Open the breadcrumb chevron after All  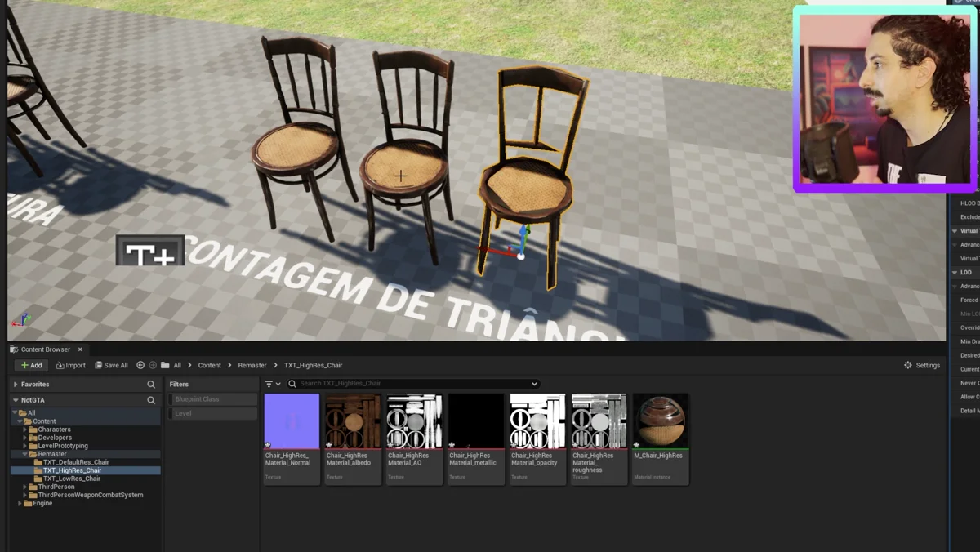(x=189, y=365)
